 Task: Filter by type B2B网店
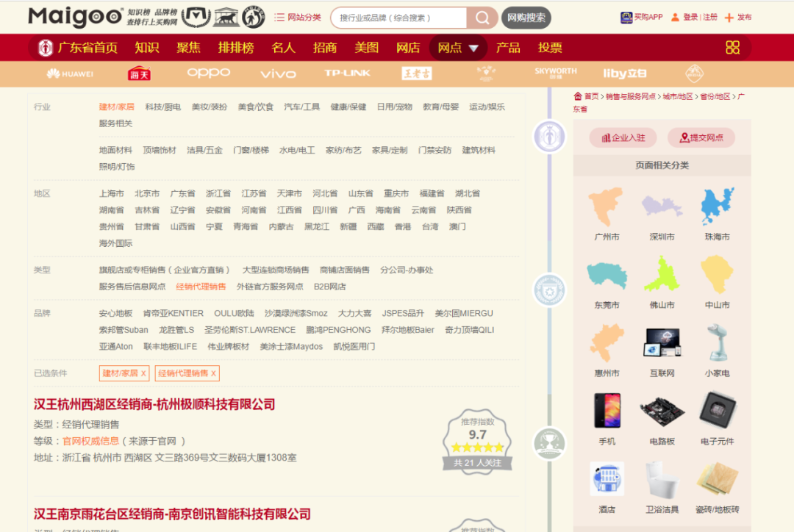coord(329,287)
